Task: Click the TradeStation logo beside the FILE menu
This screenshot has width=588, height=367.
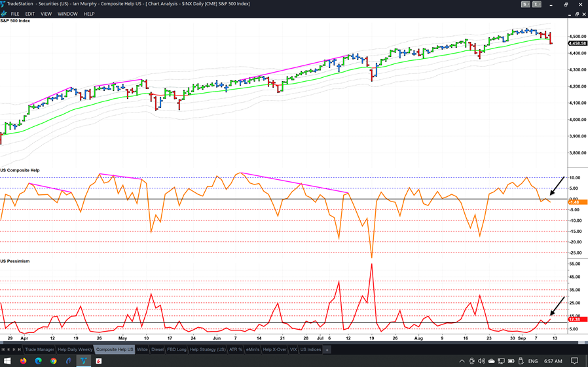Action: 4,14
